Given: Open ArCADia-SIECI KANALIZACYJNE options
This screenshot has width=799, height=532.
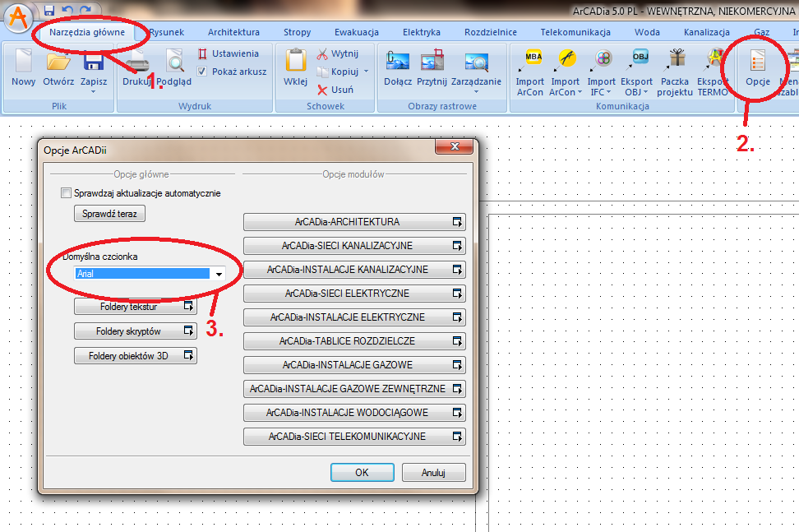Looking at the screenshot, I should tap(354, 246).
